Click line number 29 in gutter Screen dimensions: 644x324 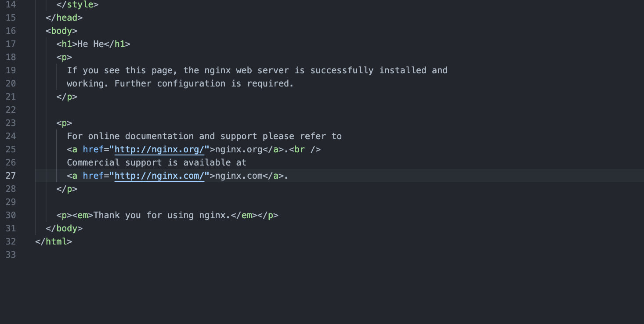click(11, 202)
